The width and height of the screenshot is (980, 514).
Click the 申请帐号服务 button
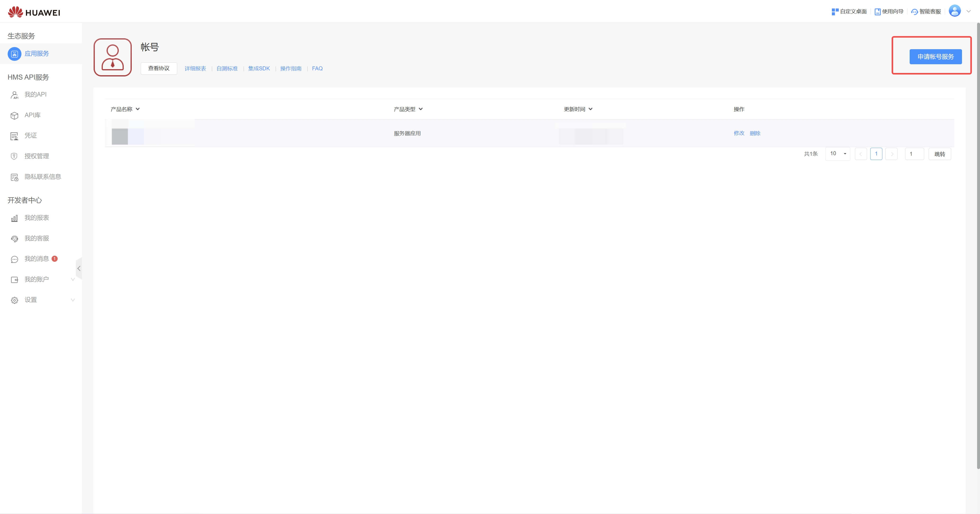[x=936, y=57]
